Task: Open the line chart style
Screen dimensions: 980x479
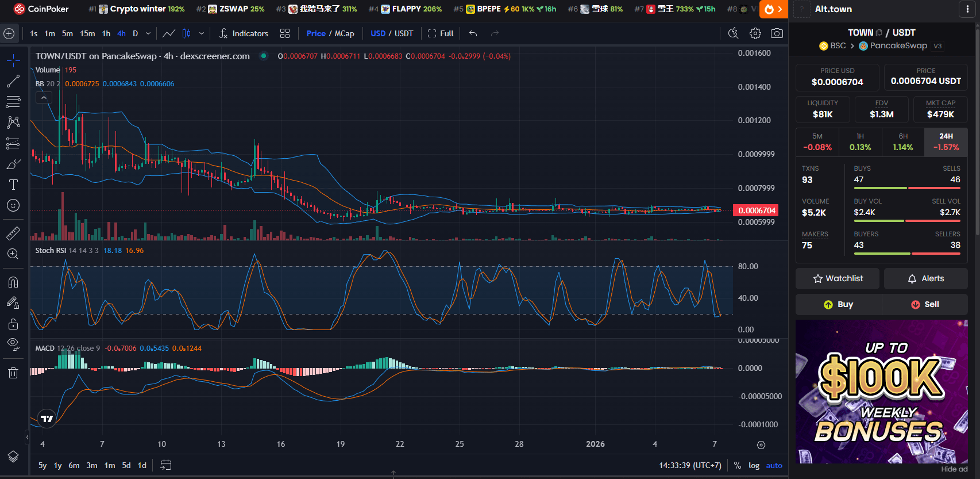Action: point(169,33)
